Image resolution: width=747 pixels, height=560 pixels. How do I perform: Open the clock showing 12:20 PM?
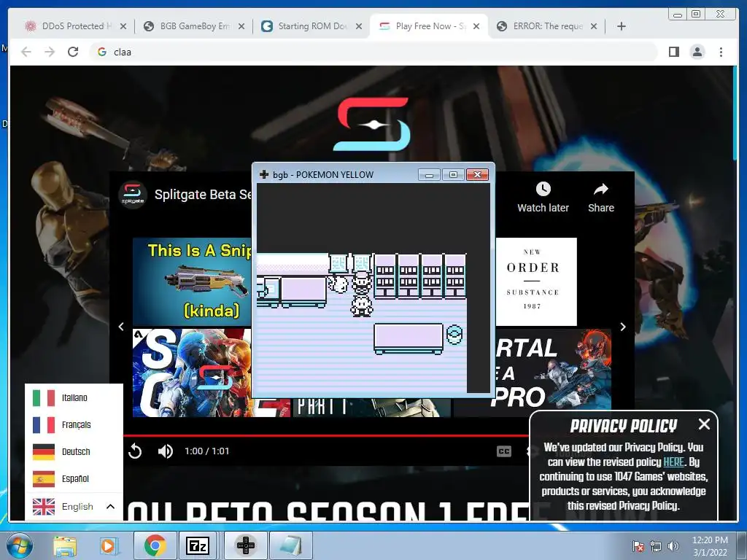[x=710, y=546]
